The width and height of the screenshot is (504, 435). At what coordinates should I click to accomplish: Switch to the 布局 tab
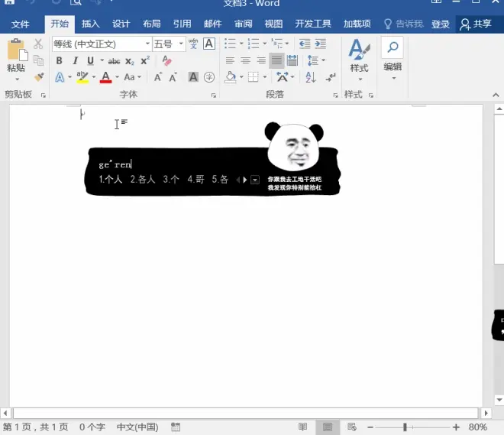tap(152, 24)
